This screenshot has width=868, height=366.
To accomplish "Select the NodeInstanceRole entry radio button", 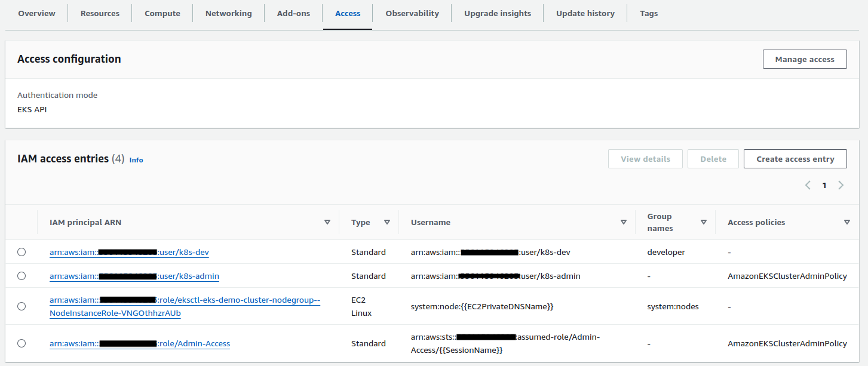I will tap(22, 306).
